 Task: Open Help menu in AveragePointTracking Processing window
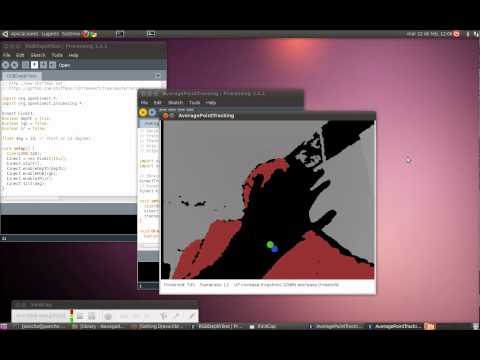[211, 102]
